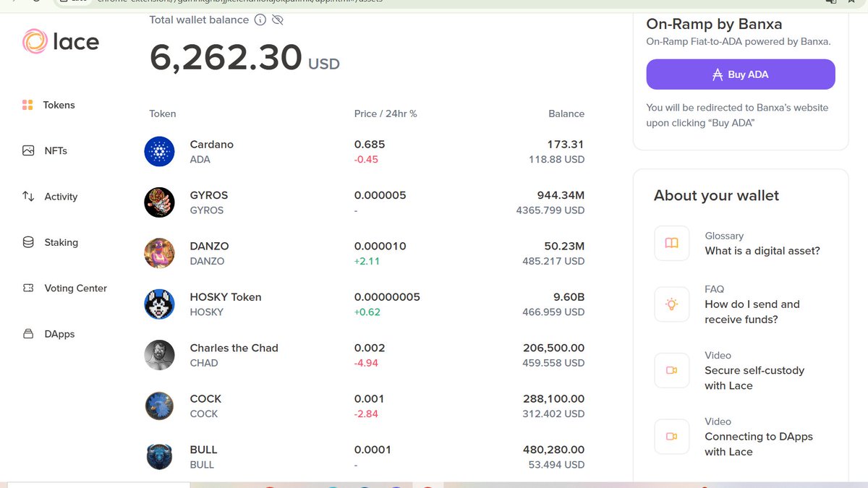
Task: Select the Charles the Chad name
Action: click(234, 348)
